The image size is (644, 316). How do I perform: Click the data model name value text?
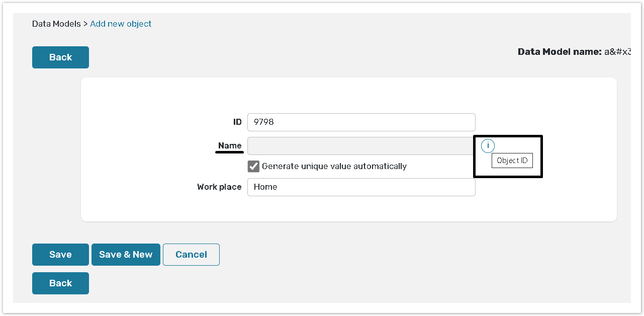(617, 52)
